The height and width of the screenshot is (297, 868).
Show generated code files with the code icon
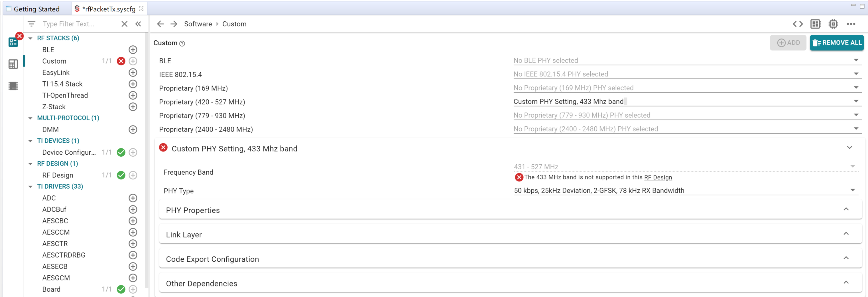798,24
